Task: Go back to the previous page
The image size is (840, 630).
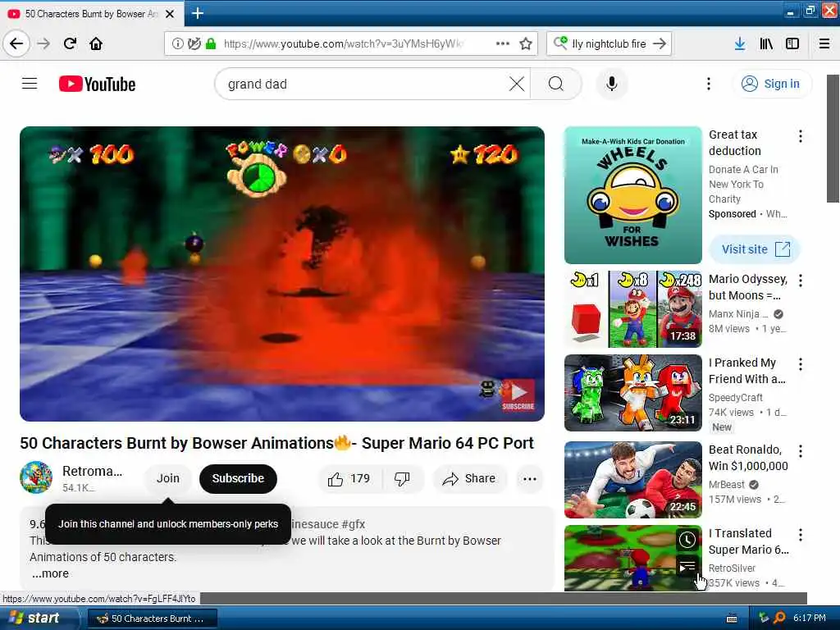Action: click(16, 43)
